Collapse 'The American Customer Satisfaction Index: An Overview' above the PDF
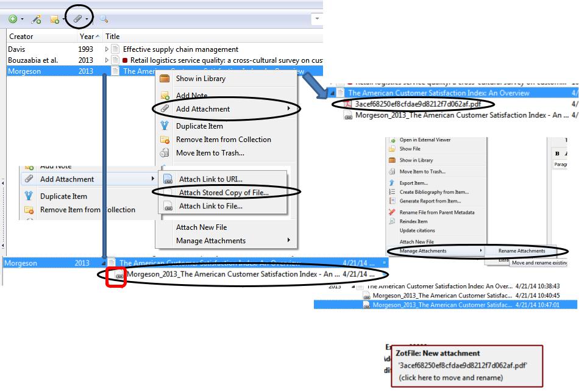This screenshot has height=392, width=579. 332,93
